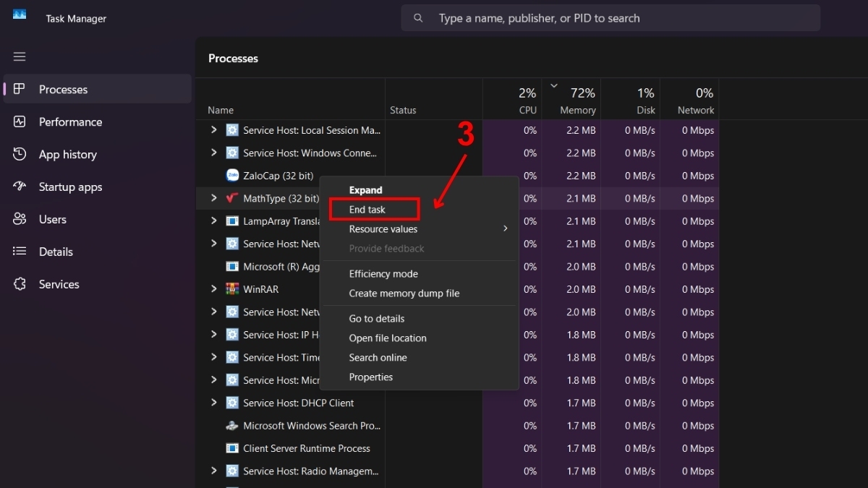This screenshot has height=488, width=868.
Task: Sort by Network column header
Action: click(x=689, y=99)
